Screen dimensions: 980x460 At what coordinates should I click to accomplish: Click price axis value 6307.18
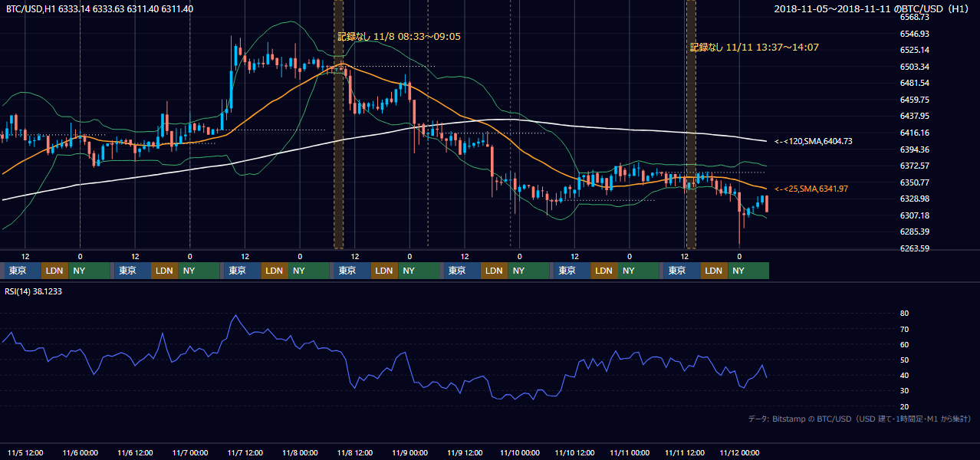click(915, 215)
